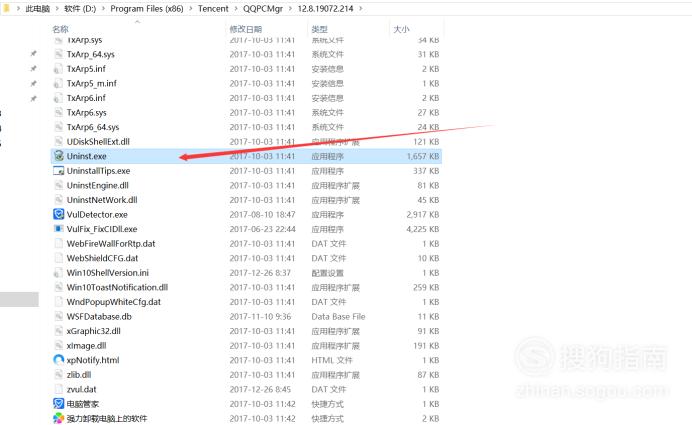Image resolution: width=692 pixels, height=425 pixels.
Task: Navigate to 12.8.19072.214 breadcrumb folder
Action: point(325,9)
